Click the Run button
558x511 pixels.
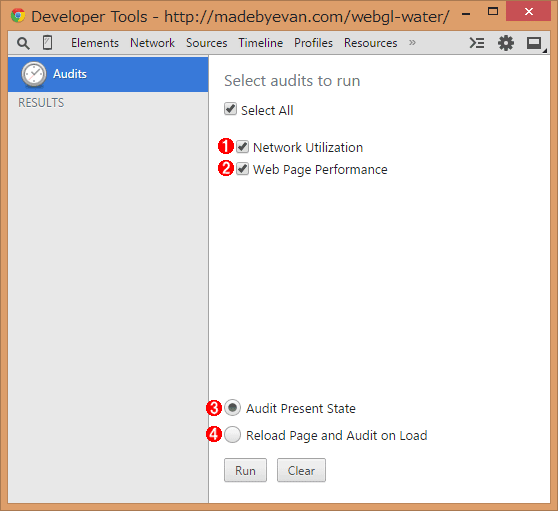pyautogui.click(x=245, y=470)
